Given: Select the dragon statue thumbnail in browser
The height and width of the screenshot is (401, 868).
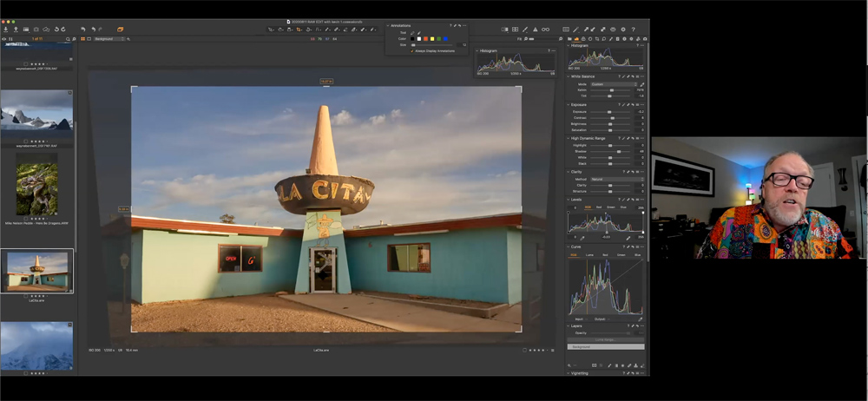Looking at the screenshot, I should [x=36, y=188].
